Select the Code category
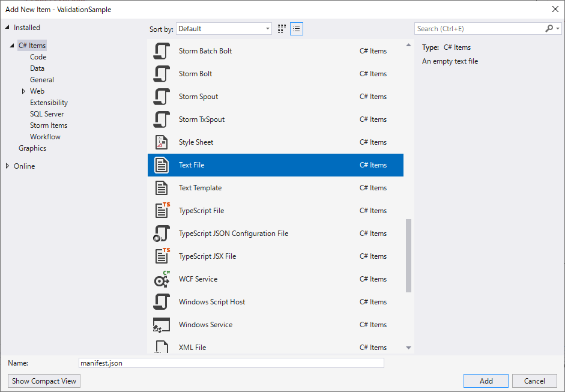 pos(38,57)
